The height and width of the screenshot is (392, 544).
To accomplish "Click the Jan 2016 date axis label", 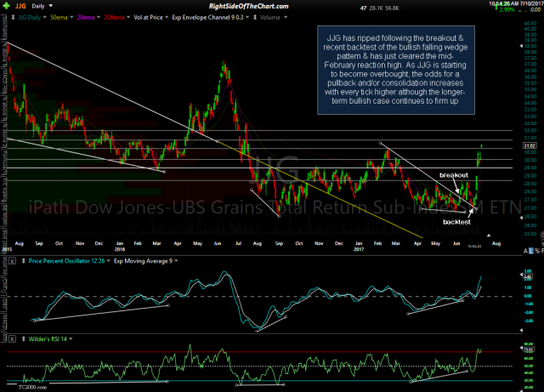I will point(120,247).
